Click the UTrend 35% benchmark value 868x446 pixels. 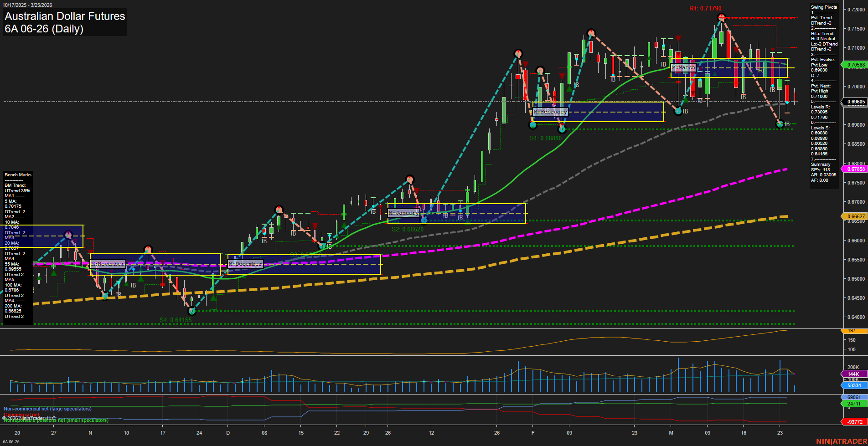coord(17,191)
